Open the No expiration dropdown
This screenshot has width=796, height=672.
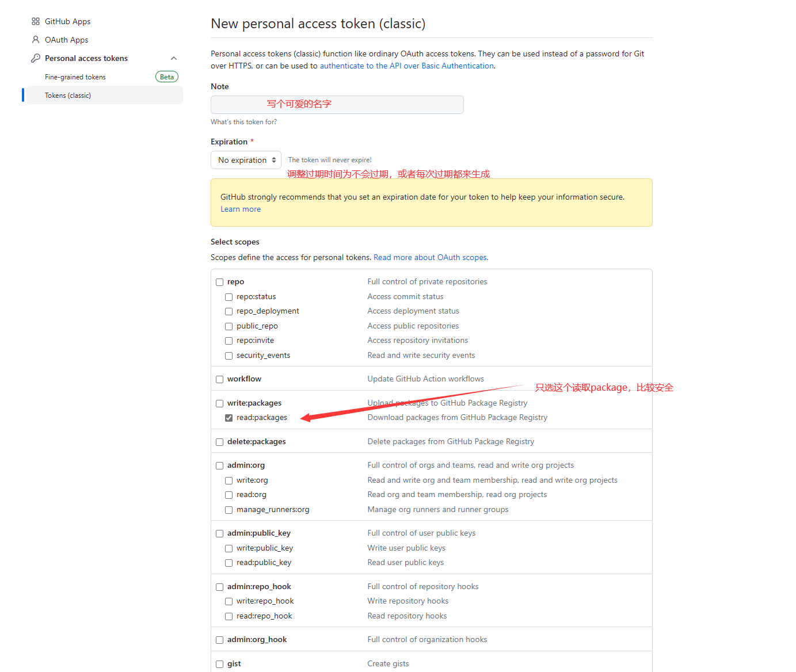(x=246, y=160)
